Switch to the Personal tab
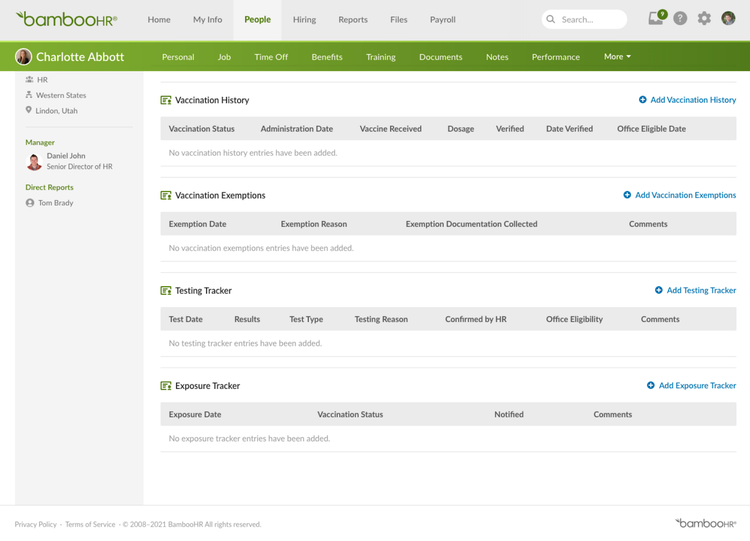Screen dimensions: 750x541 (178, 57)
